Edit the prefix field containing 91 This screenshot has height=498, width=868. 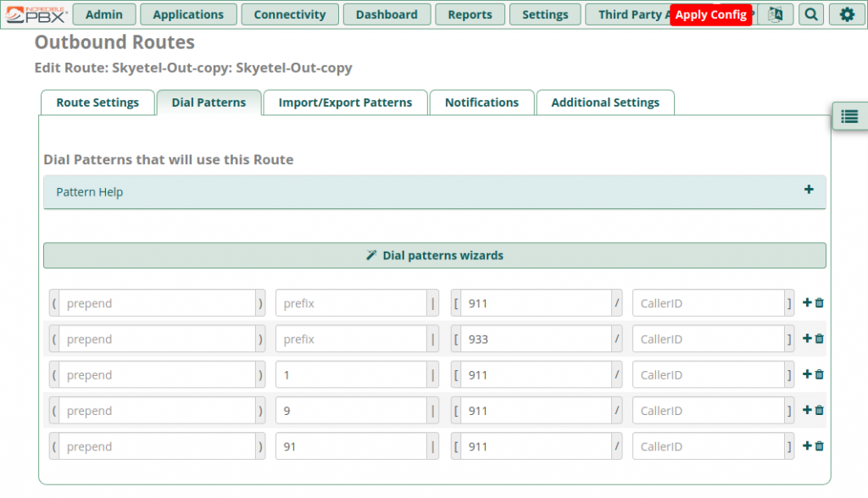point(351,446)
